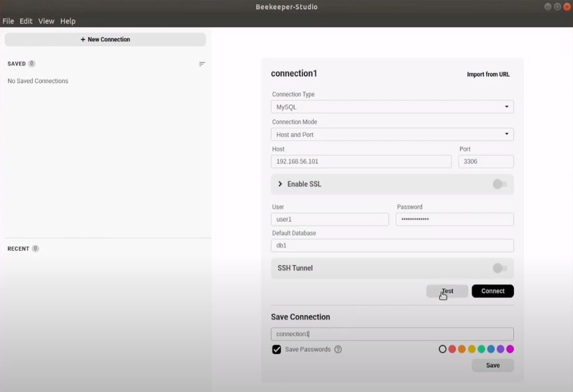Open the Edit menu
The image size is (573, 392).
click(26, 21)
